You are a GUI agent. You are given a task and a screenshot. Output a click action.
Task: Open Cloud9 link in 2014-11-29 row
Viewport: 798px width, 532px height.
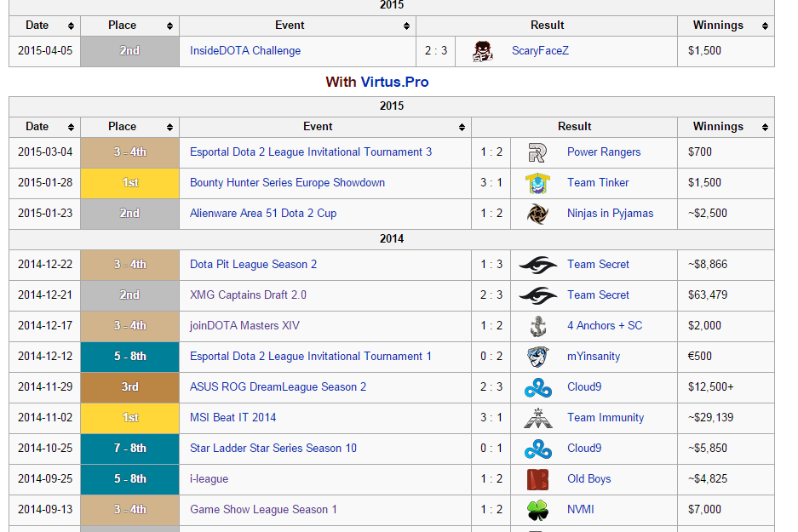[584, 387]
